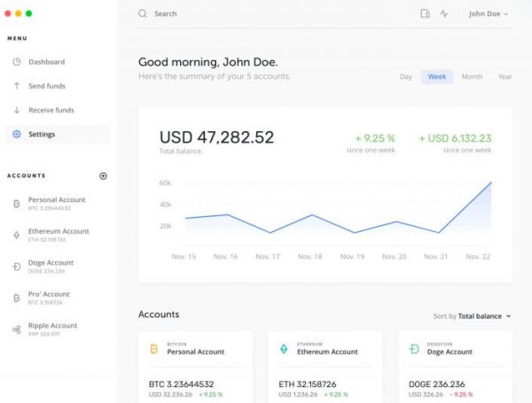Open Dashboard from the menu
Viewport: 532px width, 403px height.
click(46, 62)
